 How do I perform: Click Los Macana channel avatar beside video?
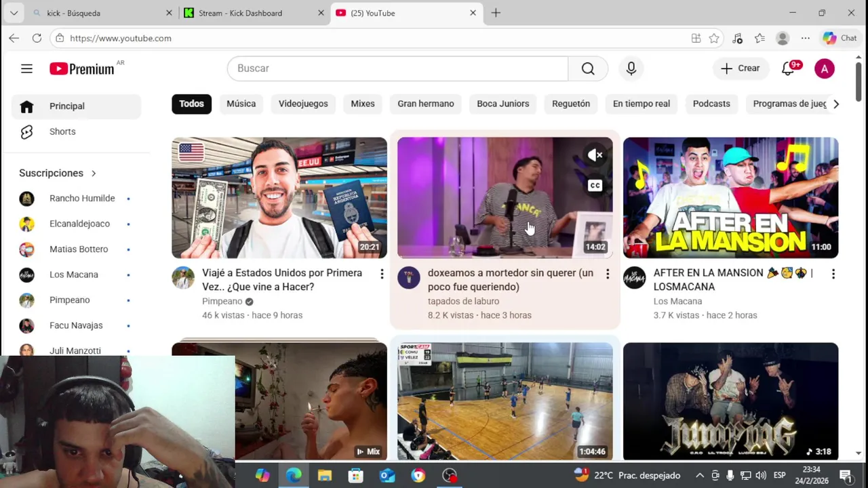[635, 278]
